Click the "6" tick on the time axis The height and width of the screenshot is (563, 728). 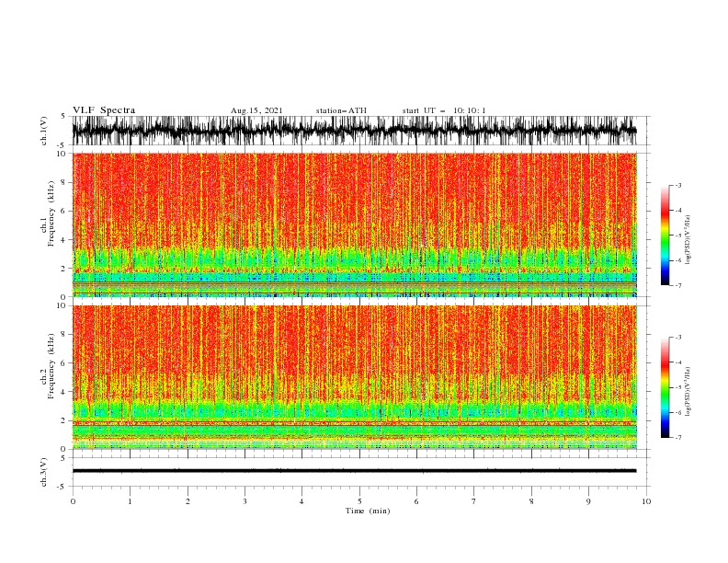(416, 501)
